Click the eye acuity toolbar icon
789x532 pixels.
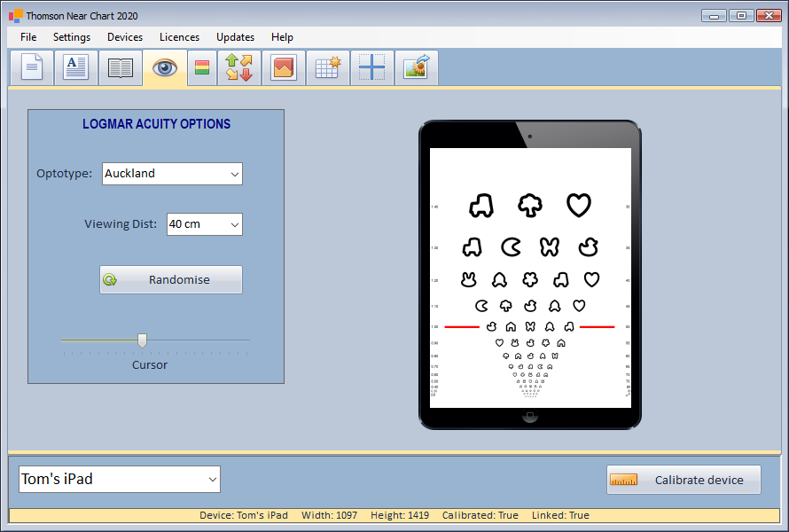pyautogui.click(x=165, y=68)
